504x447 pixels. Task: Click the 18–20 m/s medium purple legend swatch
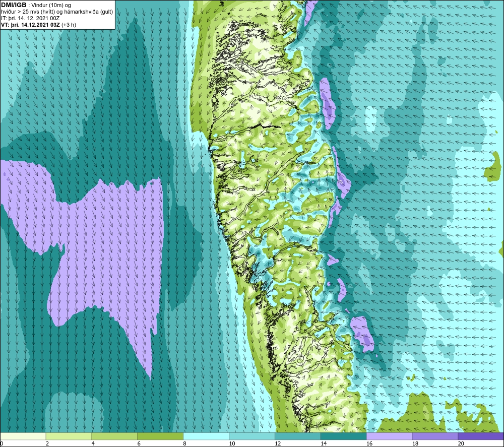(435, 436)
